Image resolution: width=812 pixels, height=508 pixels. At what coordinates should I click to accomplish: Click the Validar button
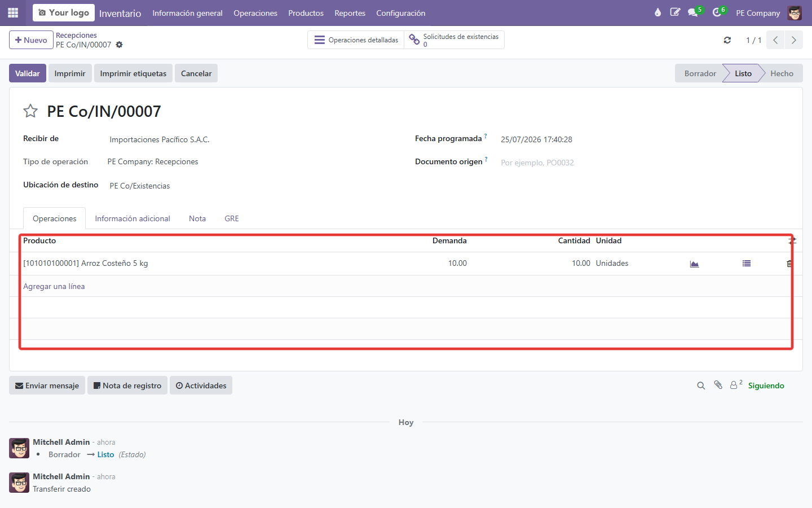point(28,73)
